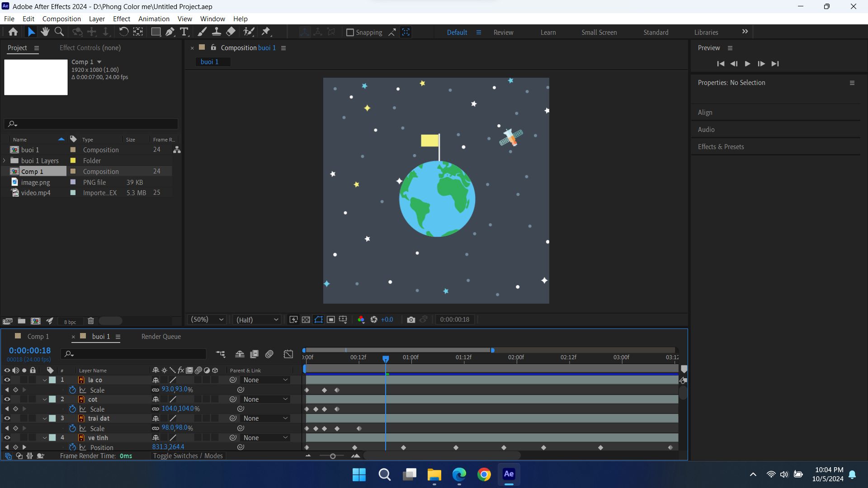Click Toggle Switches / Modes button

point(188,456)
